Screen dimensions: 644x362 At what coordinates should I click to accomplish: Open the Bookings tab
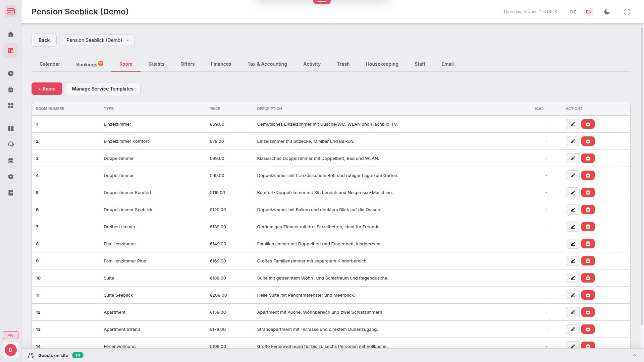[90, 64]
